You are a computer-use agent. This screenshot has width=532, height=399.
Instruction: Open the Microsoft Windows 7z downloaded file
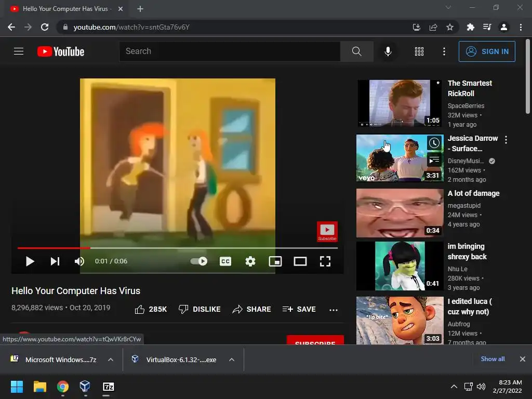(x=54, y=360)
